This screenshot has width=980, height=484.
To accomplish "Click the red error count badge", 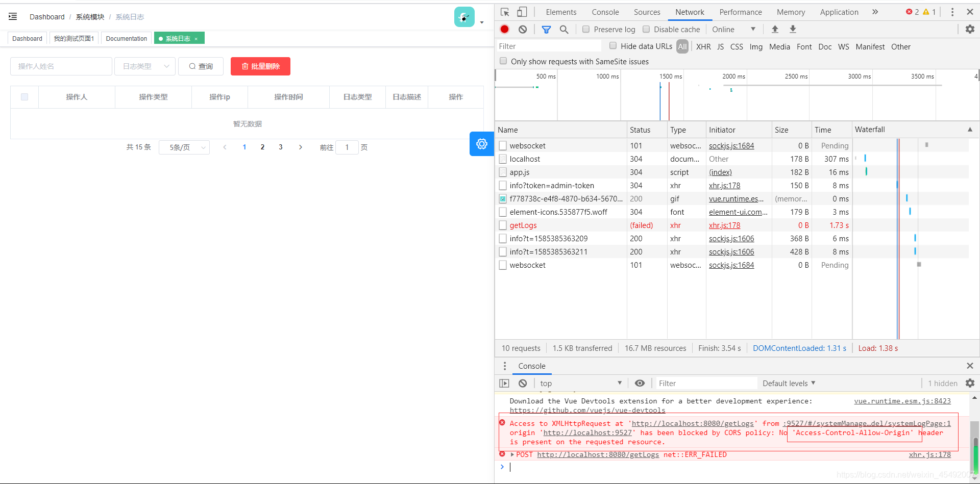I will 912,12.
